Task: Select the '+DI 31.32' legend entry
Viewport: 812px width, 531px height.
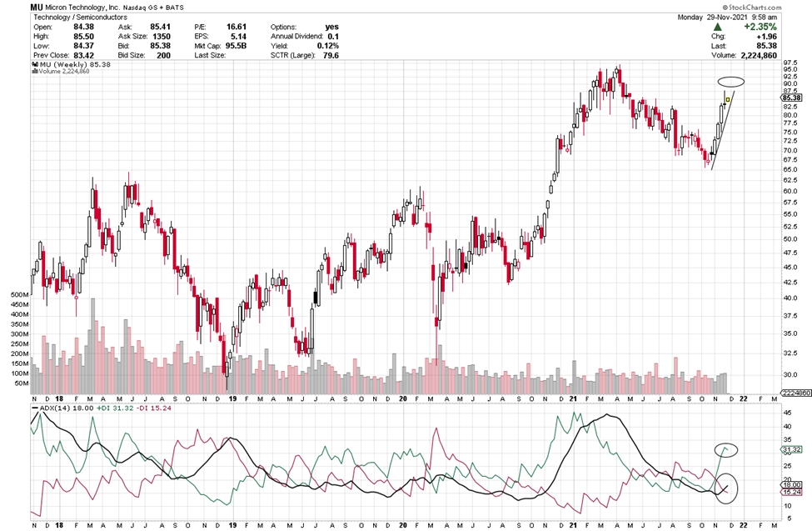Action: (114, 408)
